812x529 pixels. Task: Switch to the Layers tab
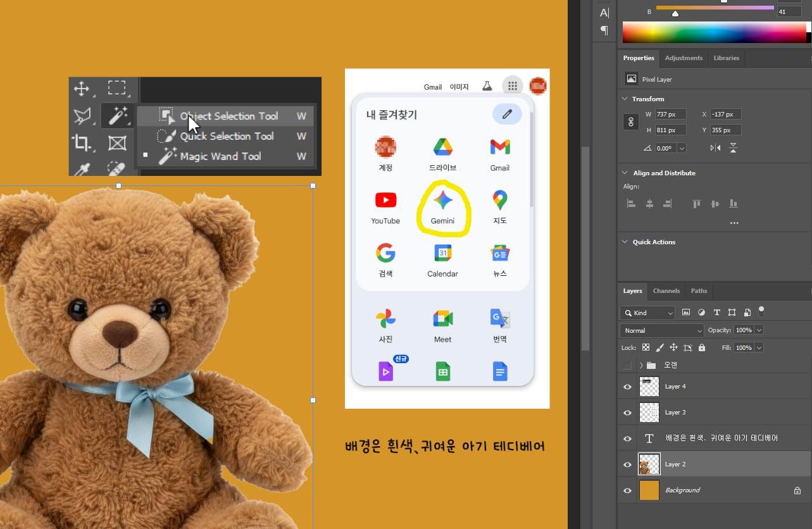pos(632,291)
